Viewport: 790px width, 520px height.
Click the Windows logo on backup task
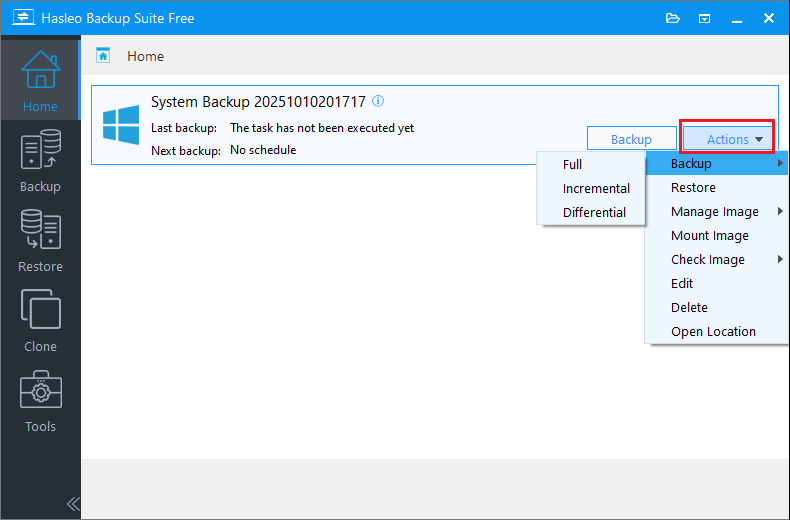[121, 125]
